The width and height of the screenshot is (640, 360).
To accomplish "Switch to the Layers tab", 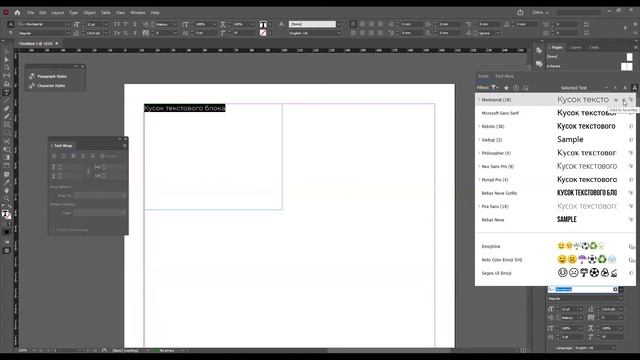I will (x=576, y=47).
